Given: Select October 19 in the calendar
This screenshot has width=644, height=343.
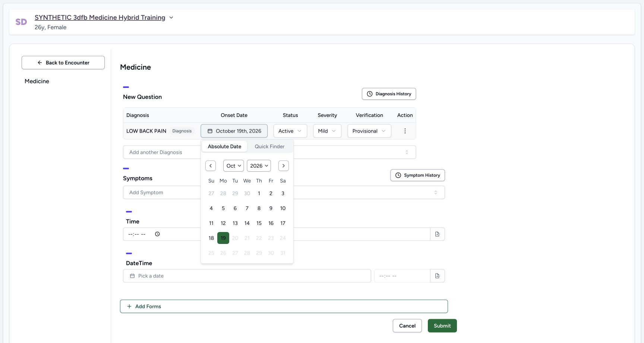Looking at the screenshot, I should (223, 238).
